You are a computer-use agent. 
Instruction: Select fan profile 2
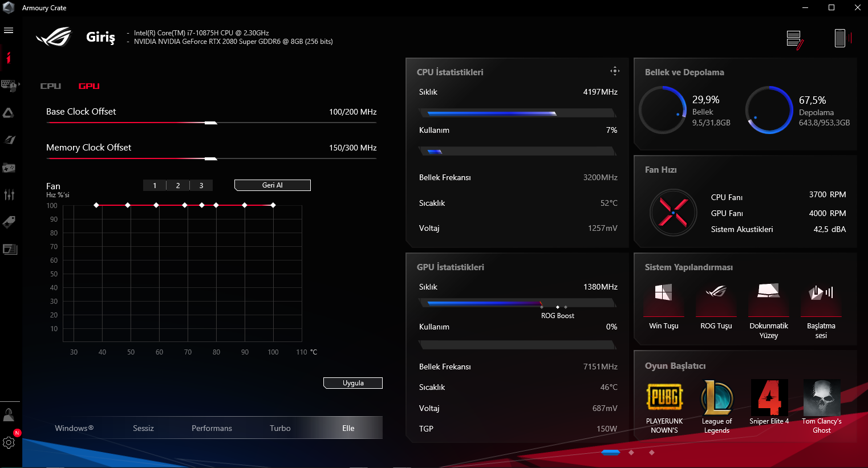point(178,185)
